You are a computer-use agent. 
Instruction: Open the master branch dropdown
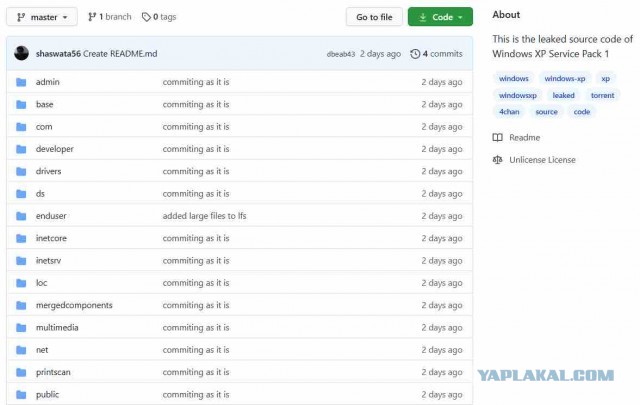tap(42, 17)
